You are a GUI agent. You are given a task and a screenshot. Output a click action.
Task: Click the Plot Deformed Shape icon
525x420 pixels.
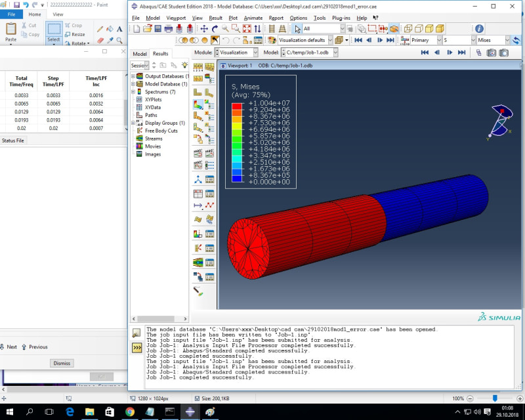pos(209,92)
